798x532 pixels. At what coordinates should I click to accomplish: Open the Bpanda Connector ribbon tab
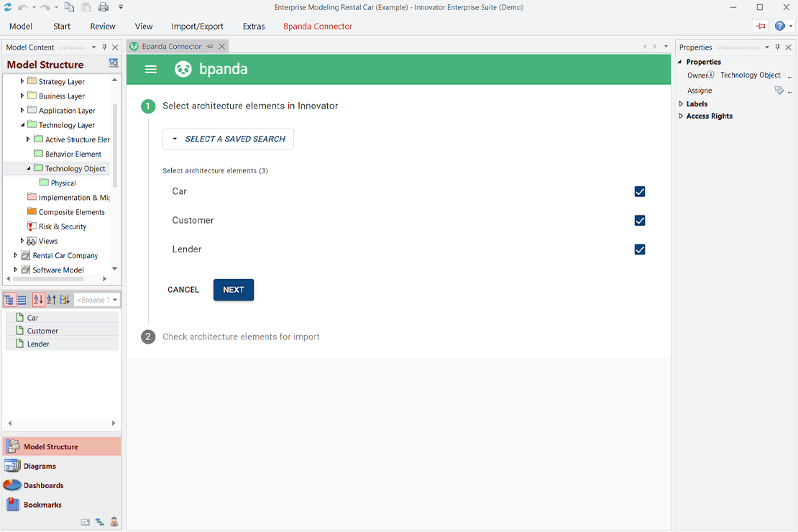tap(318, 27)
